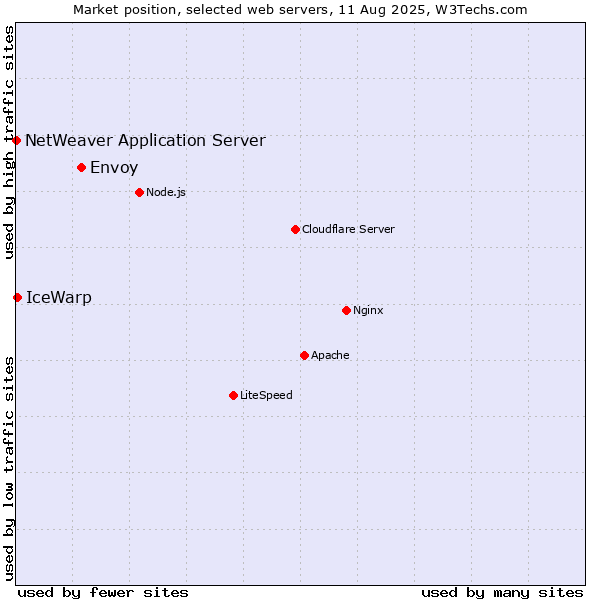Click the NetWeaver Application Server data point
Screen dimensions: 600x600
16,140
